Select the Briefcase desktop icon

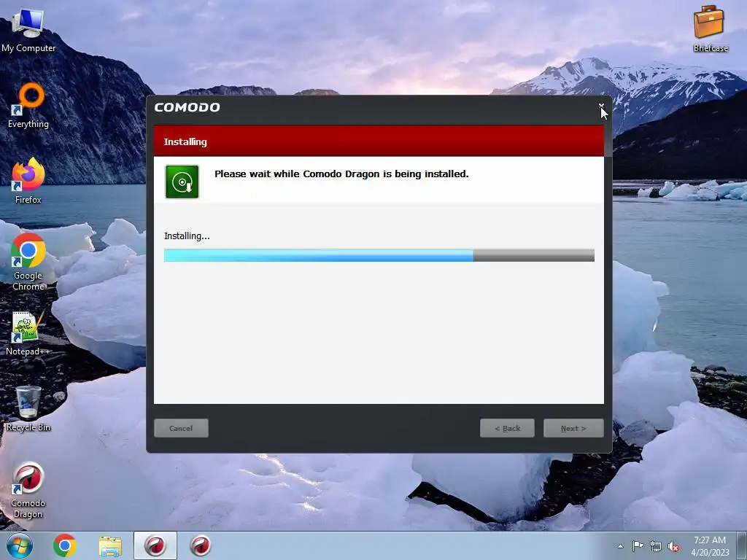(711, 28)
